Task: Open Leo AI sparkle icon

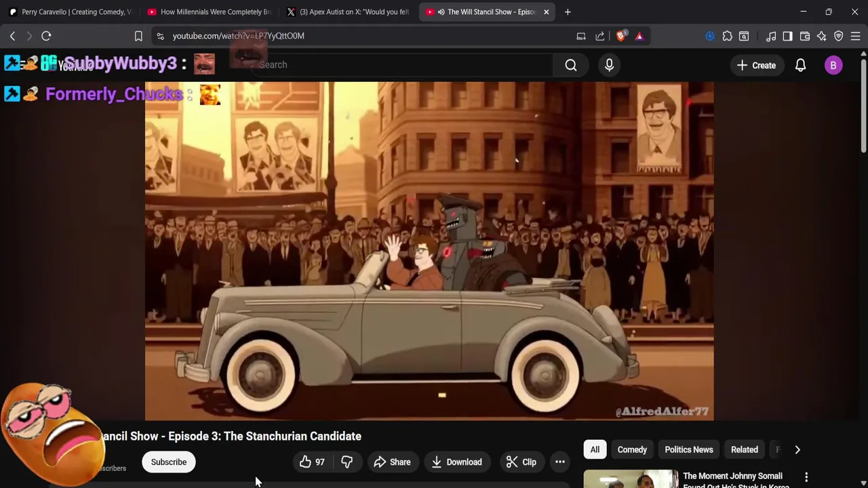Action: [822, 36]
